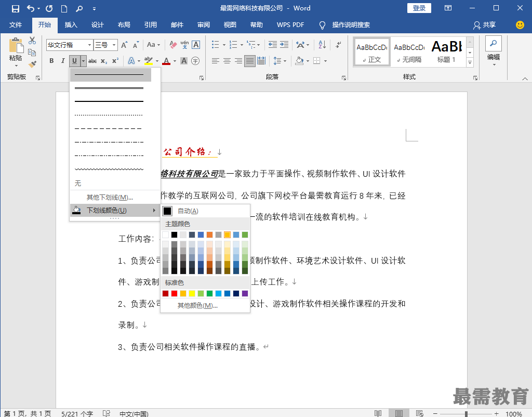The height and width of the screenshot is (417, 532).
Task: Select the white theme color swatch
Action: [x=166, y=234]
